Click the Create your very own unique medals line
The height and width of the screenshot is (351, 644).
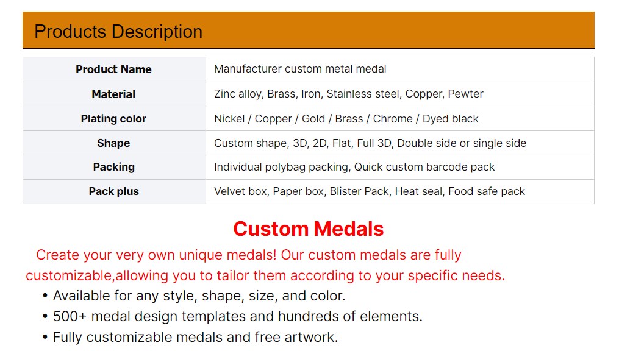tap(248, 255)
